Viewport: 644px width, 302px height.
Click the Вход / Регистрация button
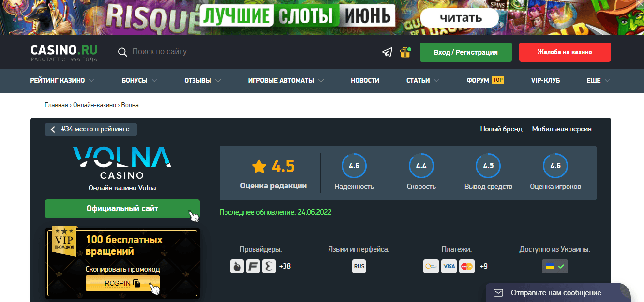[x=465, y=52]
